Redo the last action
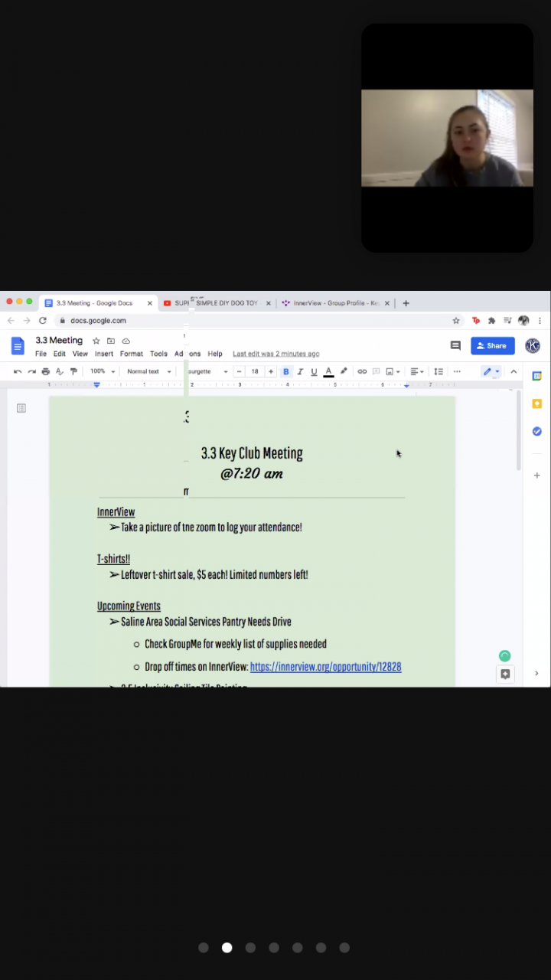Viewport: 551px width, 980px height. click(31, 371)
